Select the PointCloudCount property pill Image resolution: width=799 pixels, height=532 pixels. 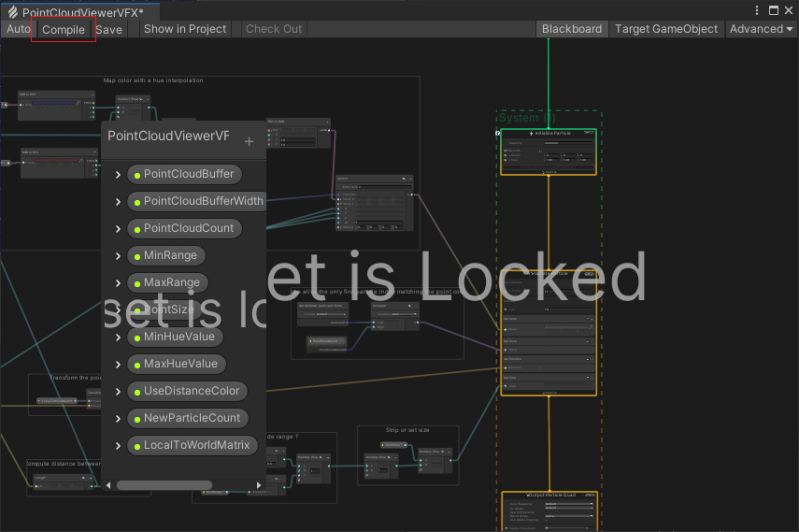coord(184,228)
